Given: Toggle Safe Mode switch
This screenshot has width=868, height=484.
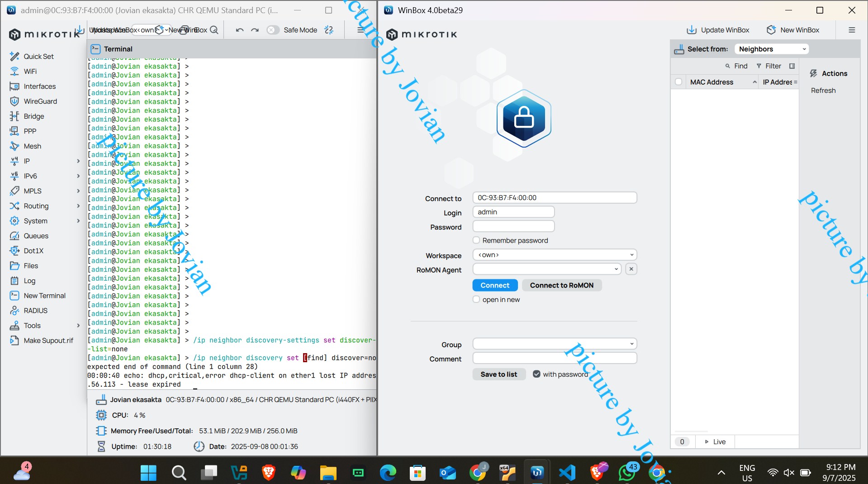Looking at the screenshot, I should tap(273, 30).
